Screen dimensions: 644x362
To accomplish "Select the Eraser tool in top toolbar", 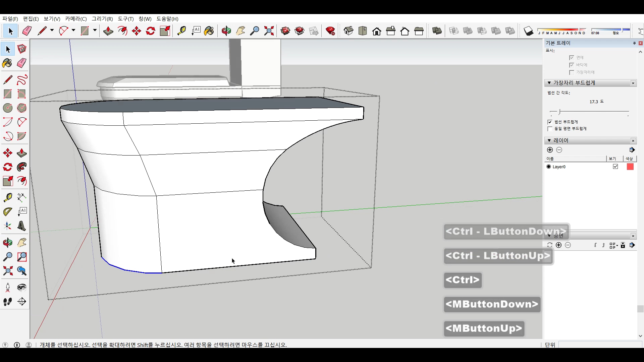I will (27, 31).
